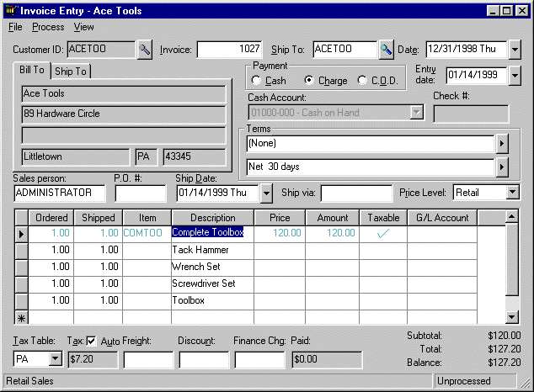Select the C.O.D. payment option

click(363, 81)
